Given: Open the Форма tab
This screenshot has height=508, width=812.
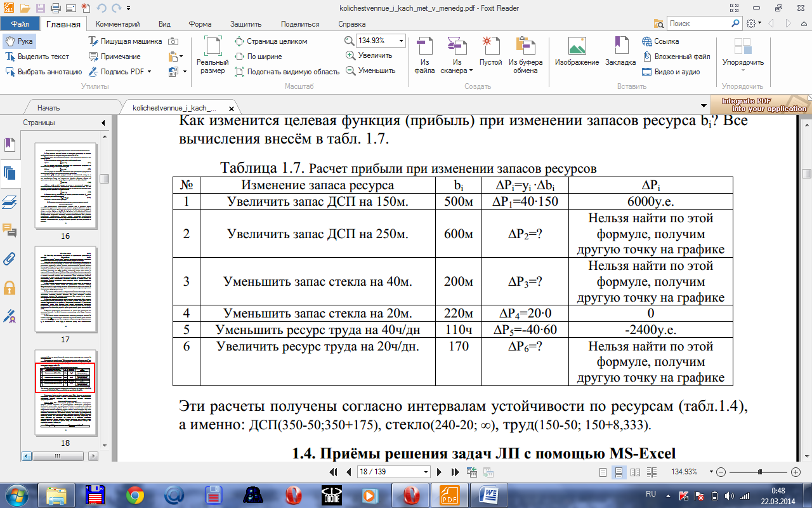Looking at the screenshot, I should pos(200,24).
